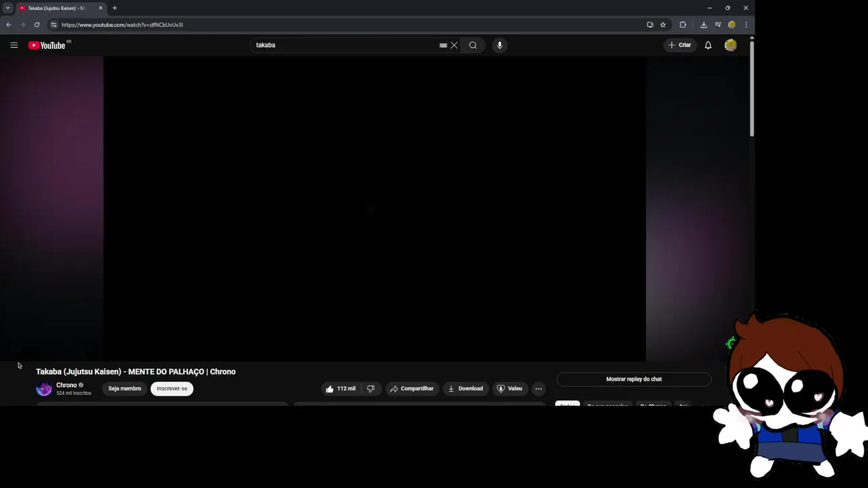Click the black video player area

(374, 209)
